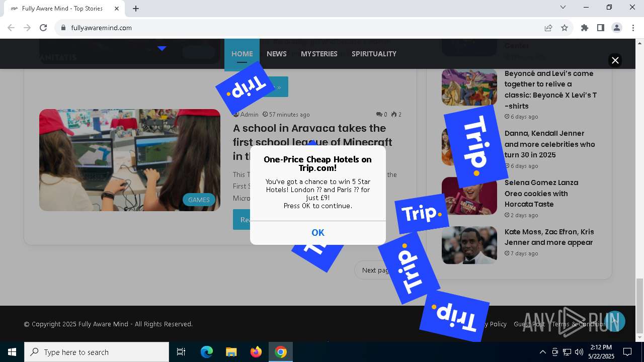Launch Firefox from taskbar
This screenshot has height=362, width=644.
pyautogui.click(x=256, y=352)
